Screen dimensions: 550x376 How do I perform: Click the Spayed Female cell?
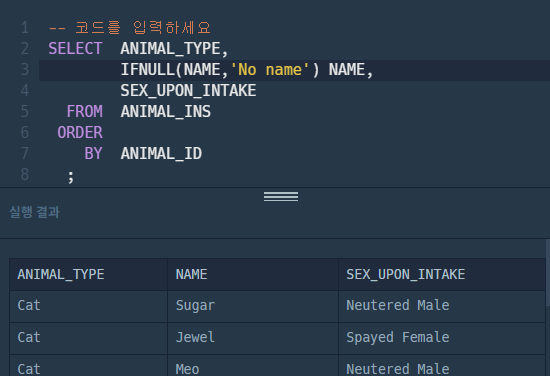point(442,338)
